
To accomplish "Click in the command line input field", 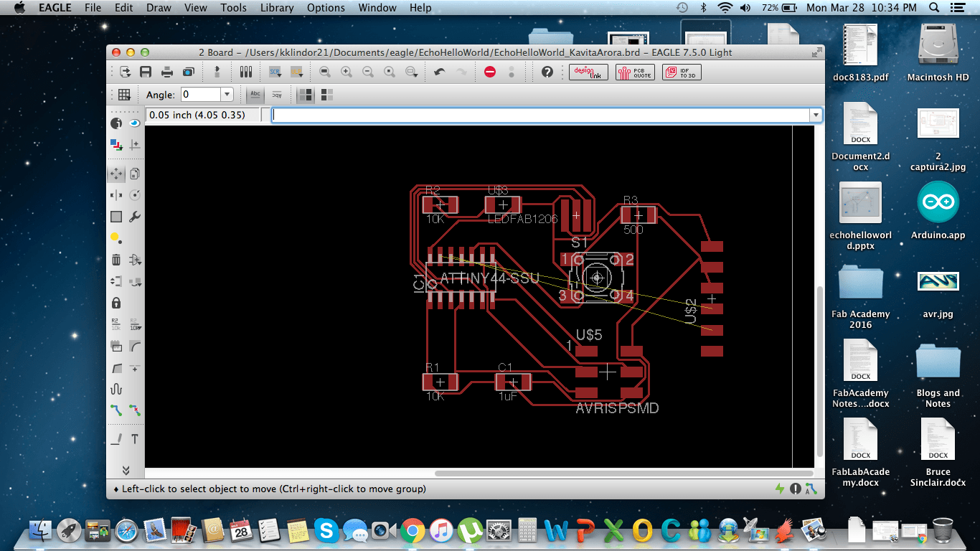I will tap(540, 115).
